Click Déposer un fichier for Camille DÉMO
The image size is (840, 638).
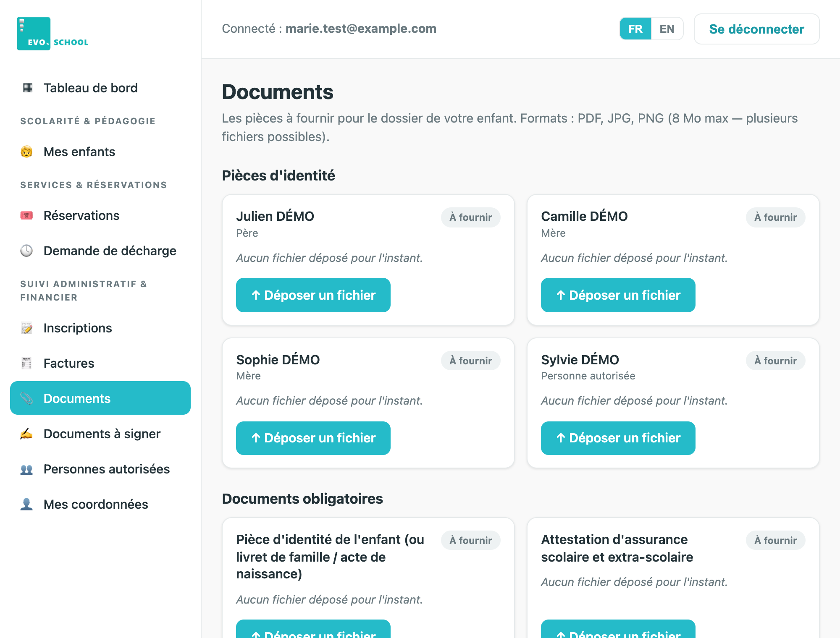(618, 295)
